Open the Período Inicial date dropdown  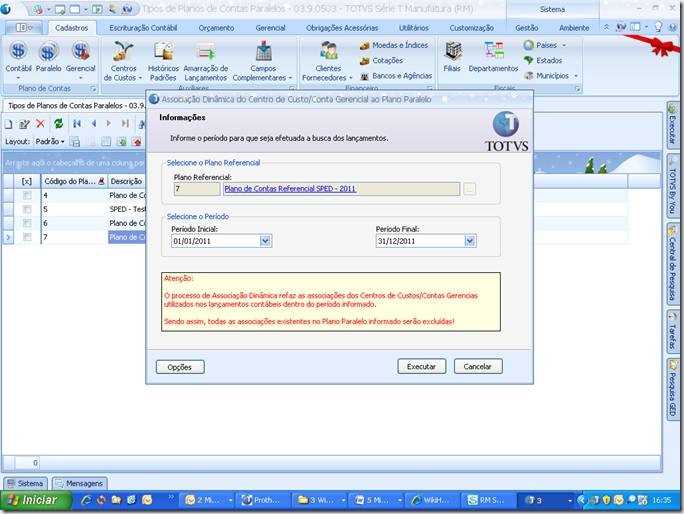(x=265, y=241)
